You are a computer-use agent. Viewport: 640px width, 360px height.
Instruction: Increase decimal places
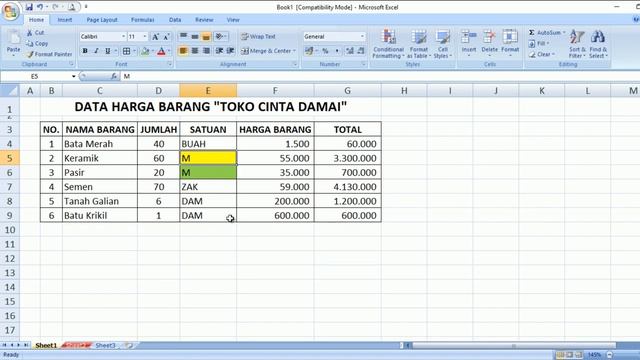click(350, 51)
